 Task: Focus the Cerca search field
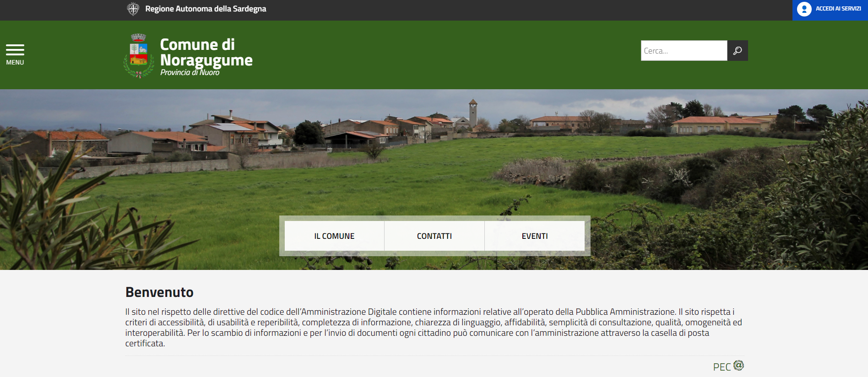684,51
